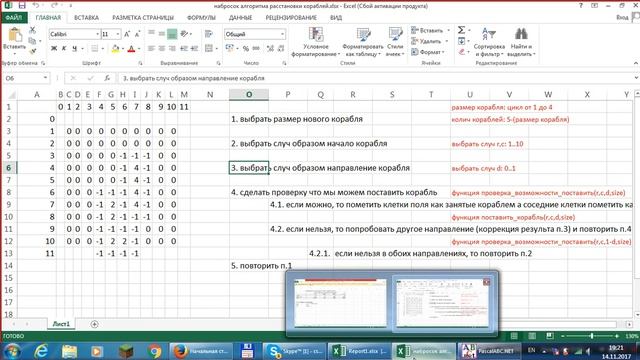The width and height of the screenshot is (640, 360).
Task: Click the Merge and Center icon
Action: [209, 49]
